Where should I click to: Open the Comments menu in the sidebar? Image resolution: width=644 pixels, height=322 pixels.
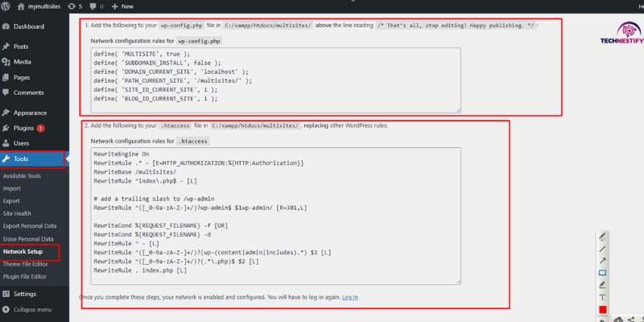(x=29, y=93)
